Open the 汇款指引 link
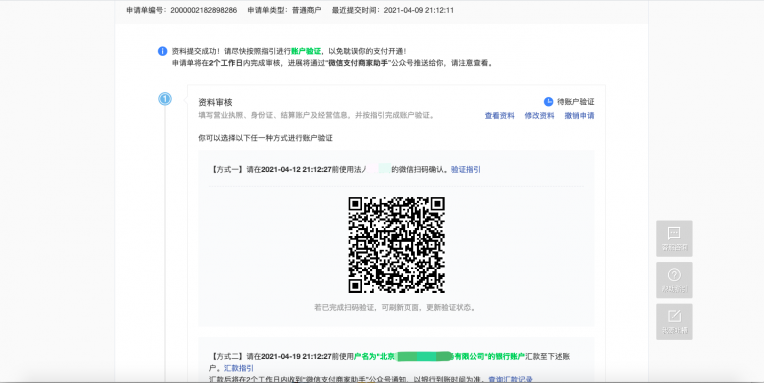Screen dimensions: 764x383 (x=239, y=368)
